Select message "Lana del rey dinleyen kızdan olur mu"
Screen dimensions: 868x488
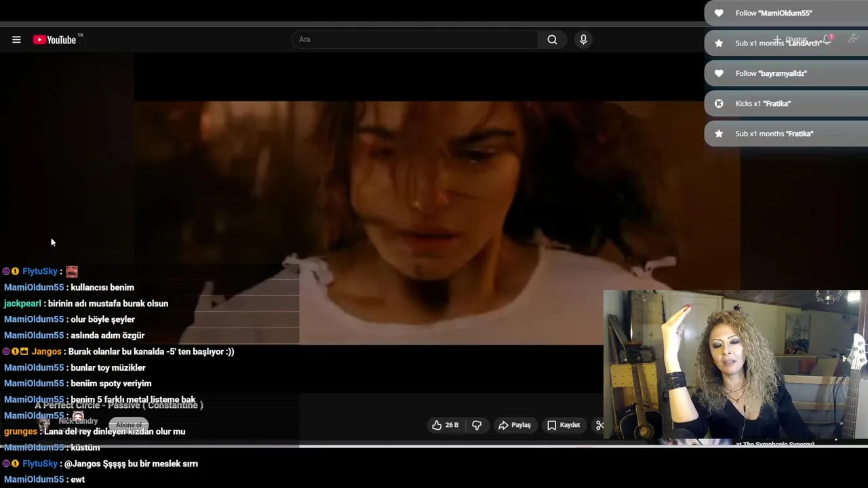[x=115, y=432]
